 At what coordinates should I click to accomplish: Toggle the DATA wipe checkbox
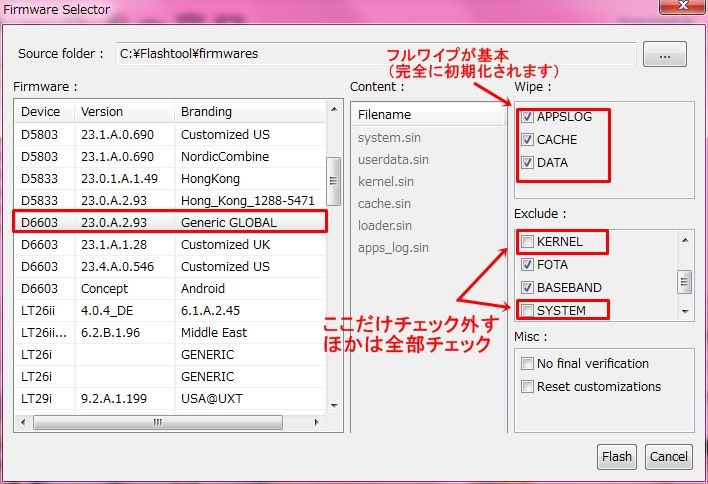pyautogui.click(x=527, y=163)
